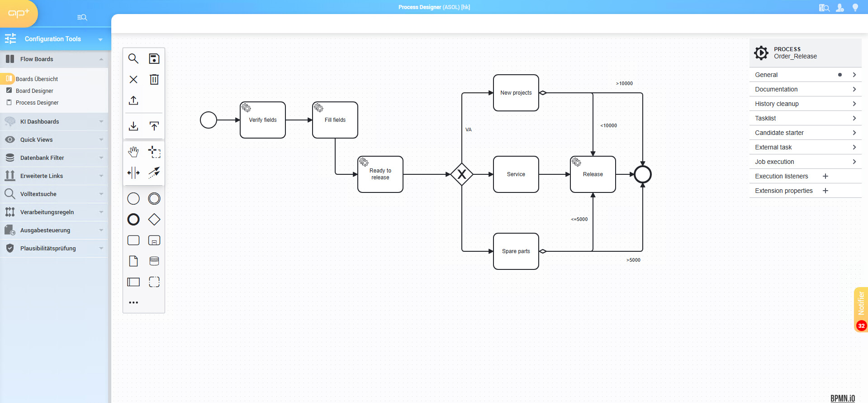The height and width of the screenshot is (403, 868).
Task: Expand the Tasklist section
Action: tap(805, 118)
